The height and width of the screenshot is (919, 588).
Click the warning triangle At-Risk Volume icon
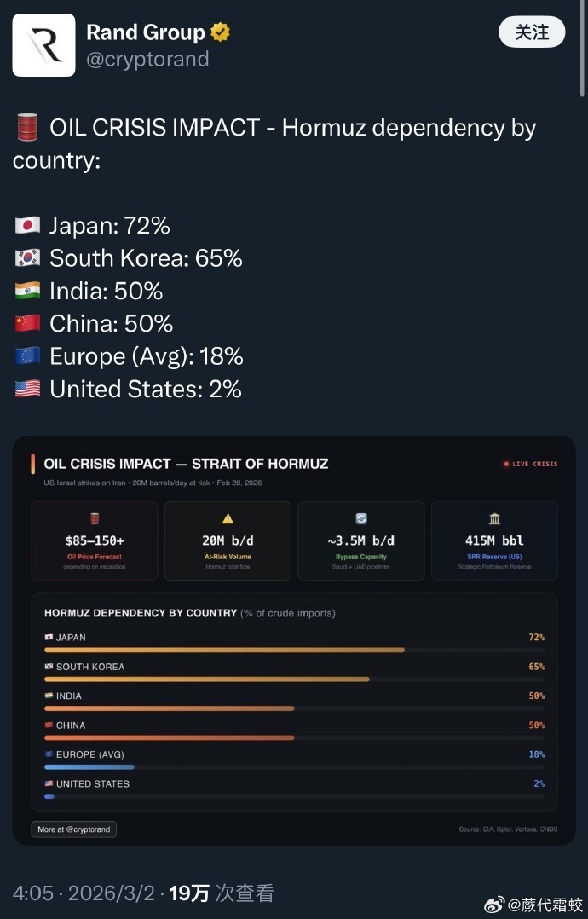pos(228,518)
